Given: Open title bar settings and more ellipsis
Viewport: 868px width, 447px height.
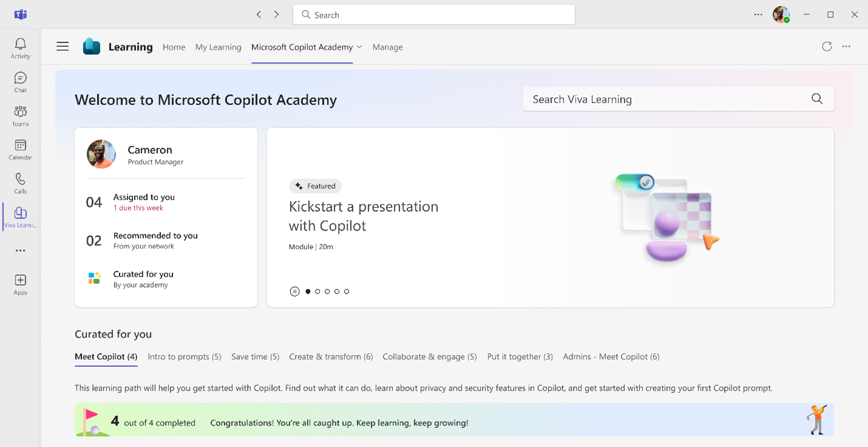Looking at the screenshot, I should [x=758, y=15].
